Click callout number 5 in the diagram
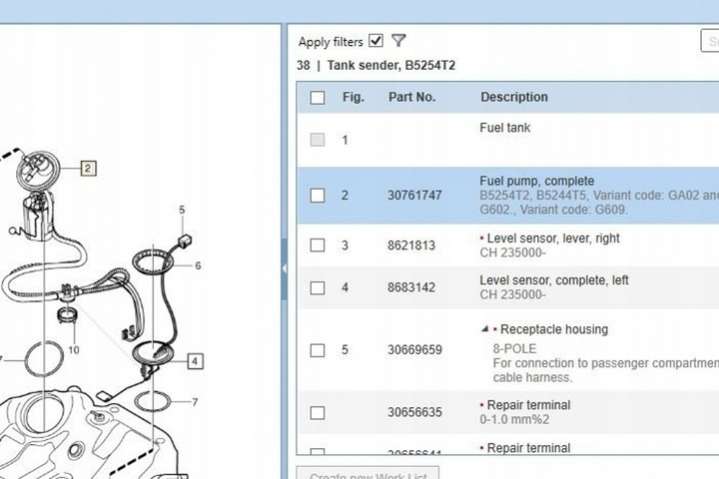The image size is (719, 479). 182,210
